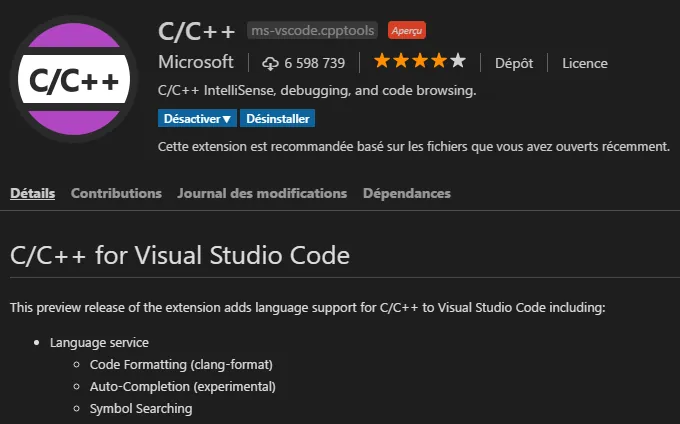
Task: Click the C/C++ extension title text
Action: 196,30
